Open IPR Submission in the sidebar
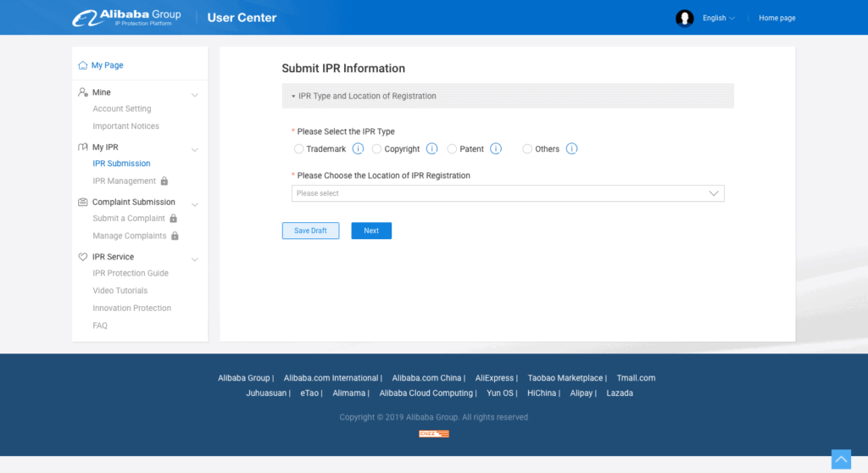 pos(121,164)
